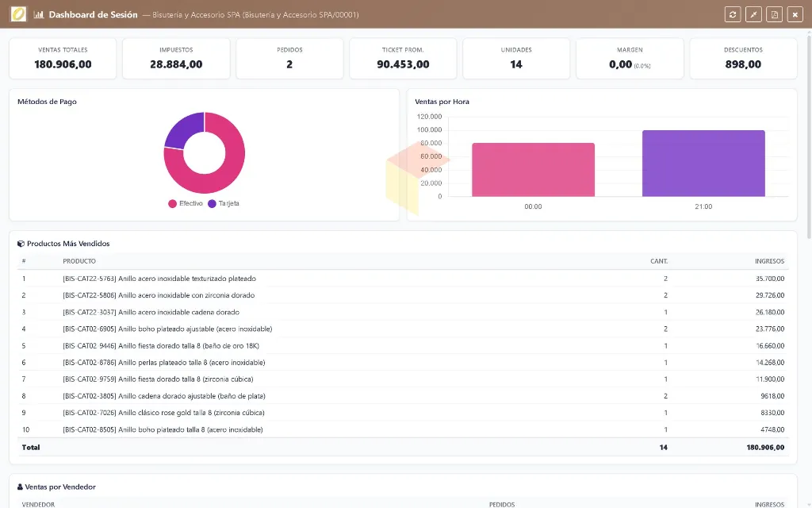Click the yellow app logo icon
The width and height of the screenshot is (812, 508).
point(18,14)
